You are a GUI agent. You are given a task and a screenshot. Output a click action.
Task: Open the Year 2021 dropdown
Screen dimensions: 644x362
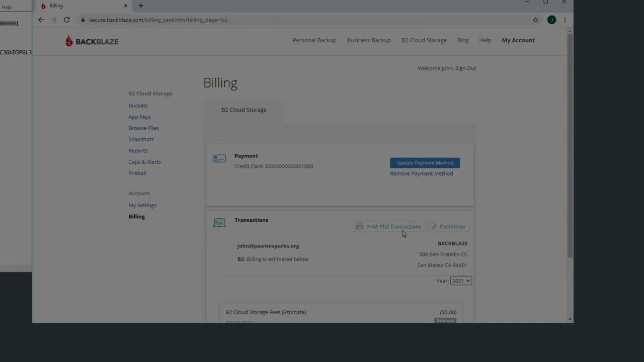pos(461,281)
